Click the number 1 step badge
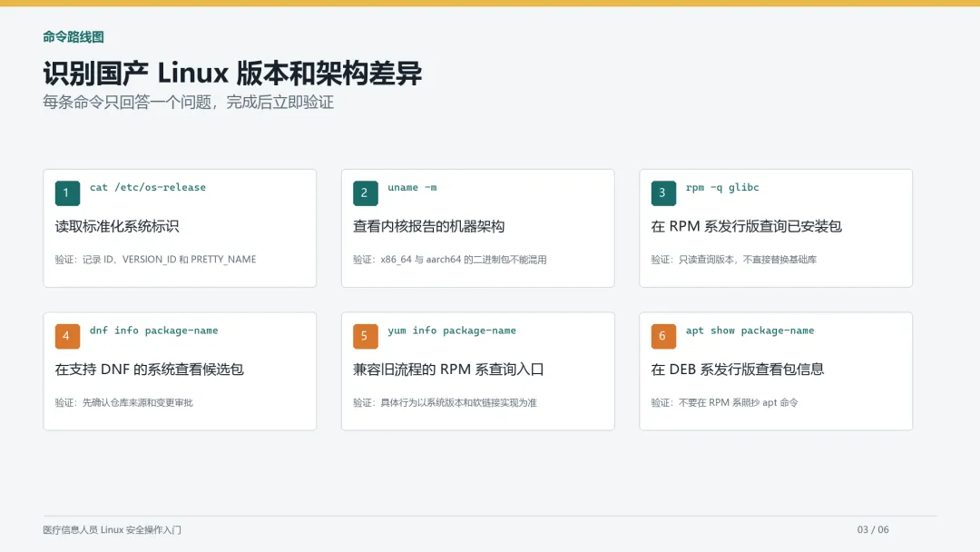The height and width of the screenshot is (552, 980). [67, 193]
